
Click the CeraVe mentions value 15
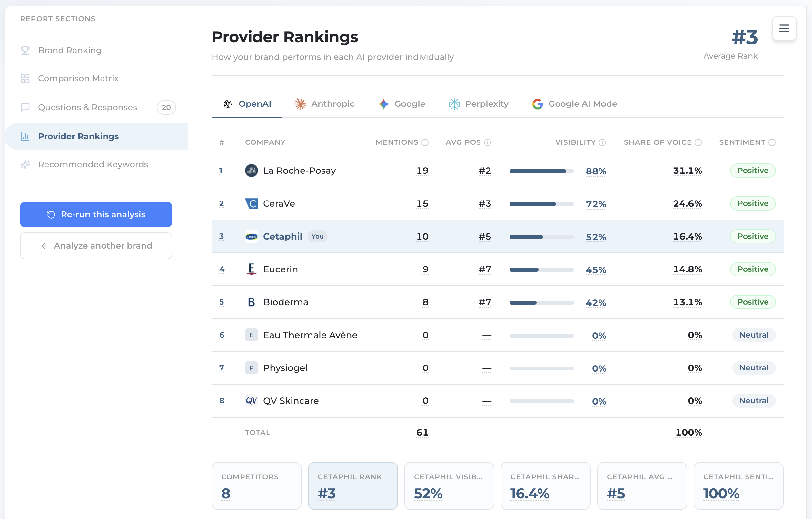point(422,204)
